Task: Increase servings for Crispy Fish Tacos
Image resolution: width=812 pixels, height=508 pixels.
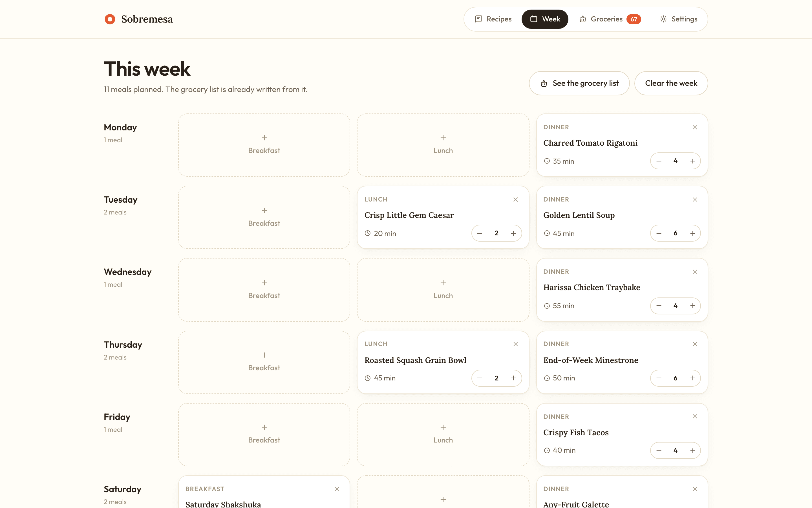Action: [x=692, y=450]
